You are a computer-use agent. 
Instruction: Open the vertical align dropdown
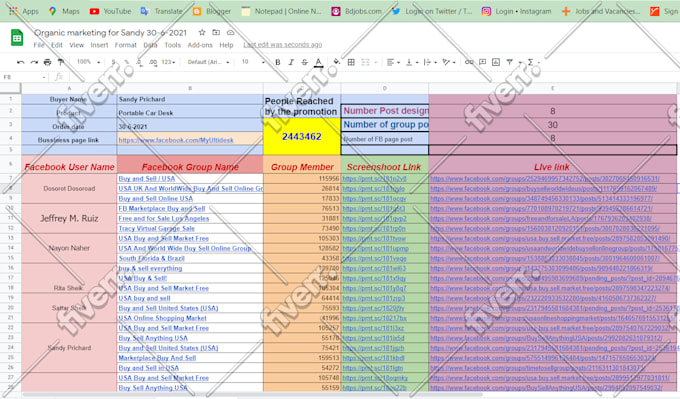click(x=411, y=62)
